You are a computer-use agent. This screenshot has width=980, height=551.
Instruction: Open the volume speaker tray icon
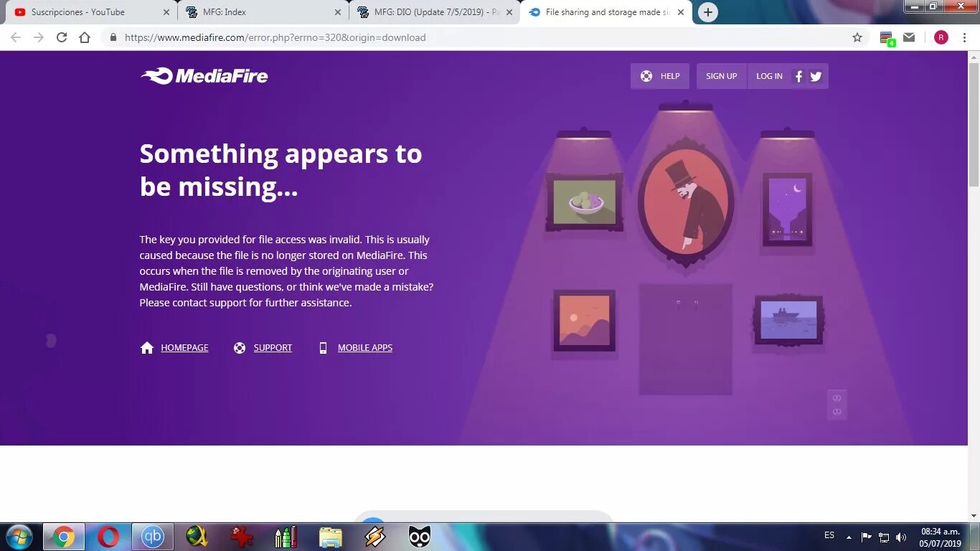[901, 537]
